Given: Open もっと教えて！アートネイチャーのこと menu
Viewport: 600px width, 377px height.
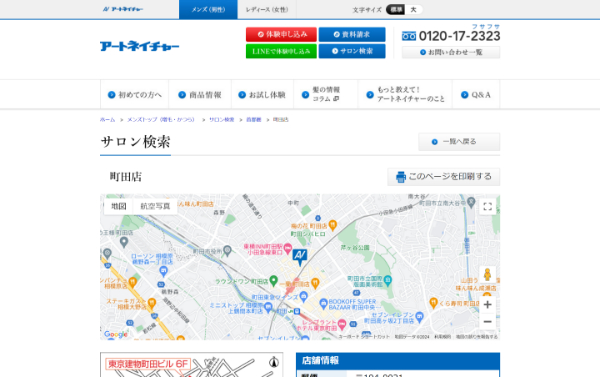Looking at the screenshot, I should [405, 95].
